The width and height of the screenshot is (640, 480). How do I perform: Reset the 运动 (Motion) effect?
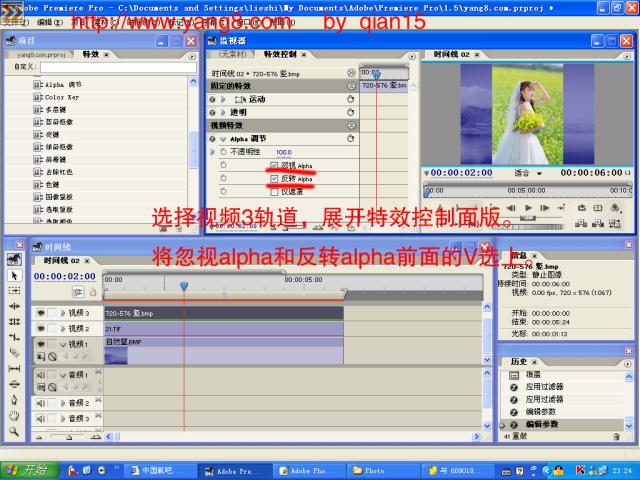point(350,99)
